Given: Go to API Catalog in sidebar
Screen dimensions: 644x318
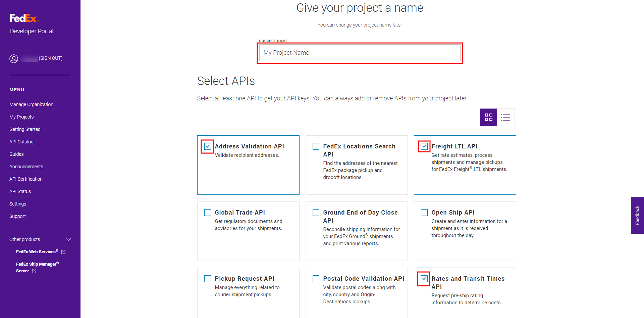Looking at the screenshot, I should click(x=21, y=142).
